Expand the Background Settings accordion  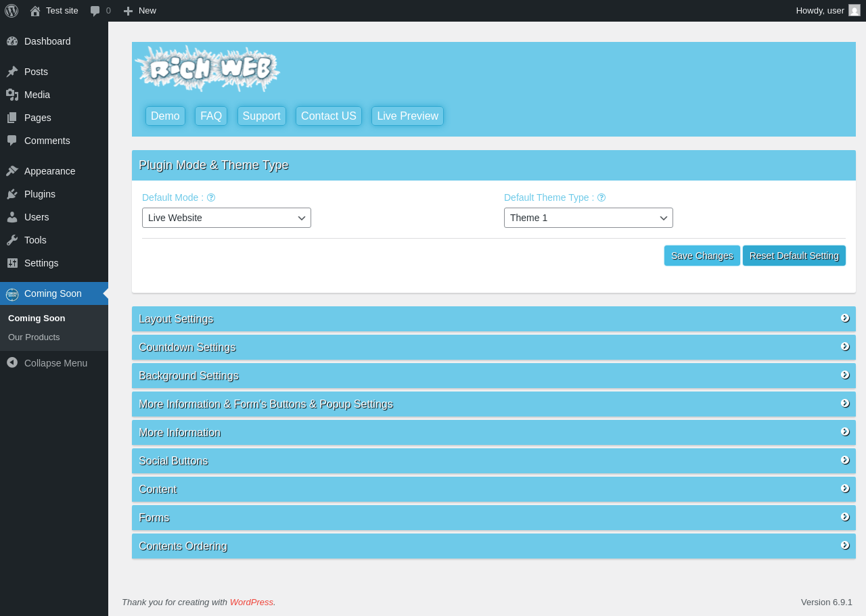click(494, 375)
